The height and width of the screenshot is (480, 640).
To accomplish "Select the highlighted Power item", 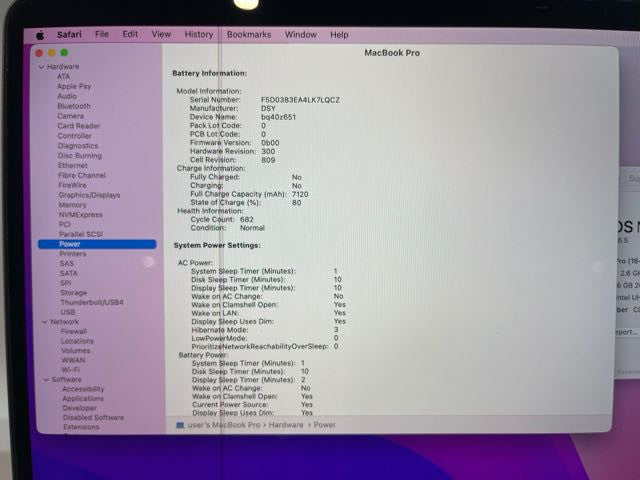I will [x=97, y=244].
